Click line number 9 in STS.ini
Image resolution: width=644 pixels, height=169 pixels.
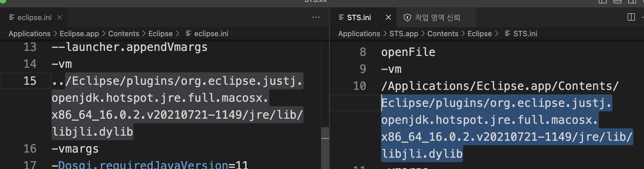point(363,69)
